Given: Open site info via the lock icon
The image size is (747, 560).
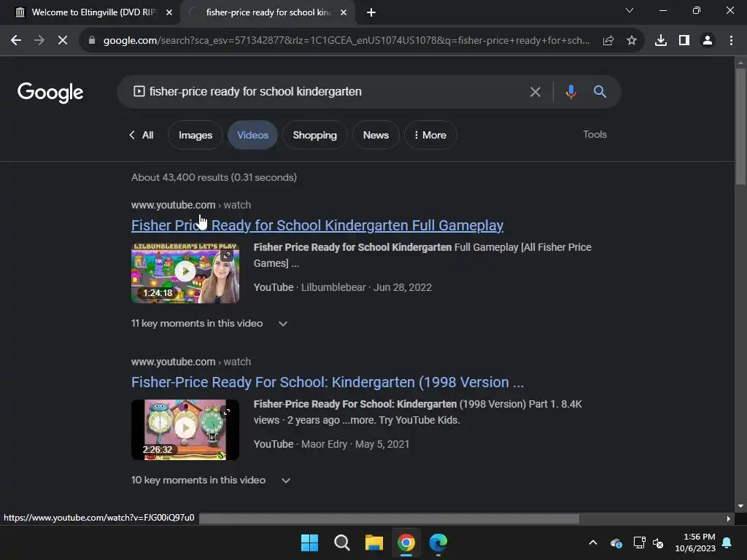Looking at the screenshot, I should (x=92, y=41).
